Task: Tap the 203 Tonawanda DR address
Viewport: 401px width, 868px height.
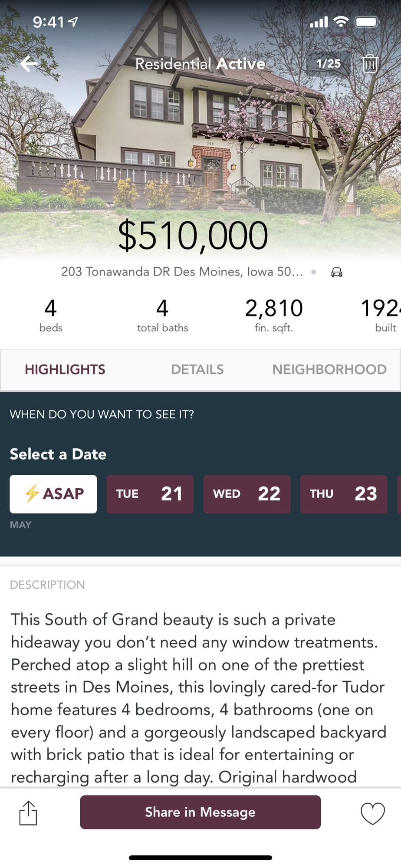Action: click(182, 272)
